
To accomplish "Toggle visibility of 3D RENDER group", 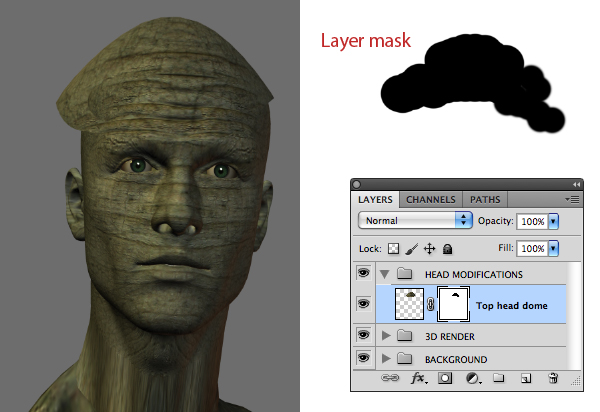I will click(x=363, y=335).
